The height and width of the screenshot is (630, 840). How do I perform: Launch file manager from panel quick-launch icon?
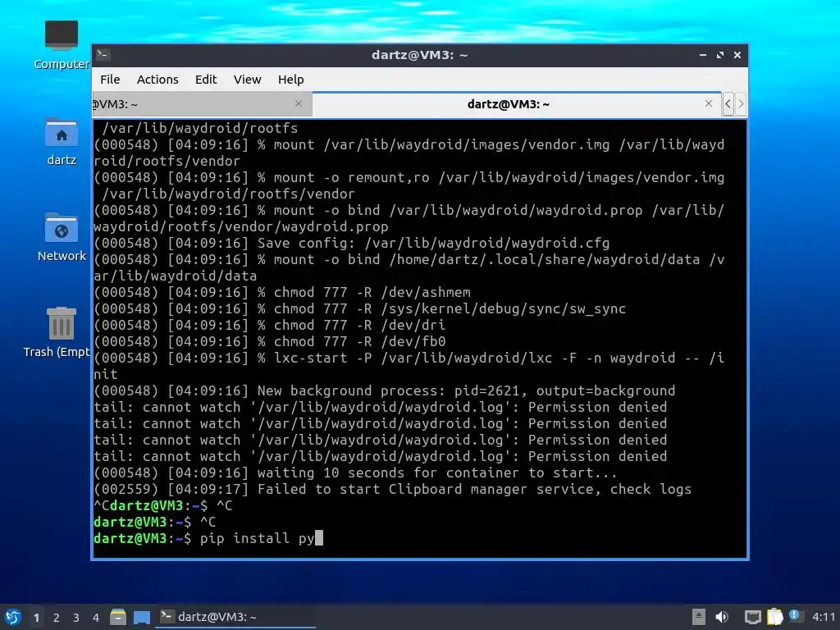[118, 617]
